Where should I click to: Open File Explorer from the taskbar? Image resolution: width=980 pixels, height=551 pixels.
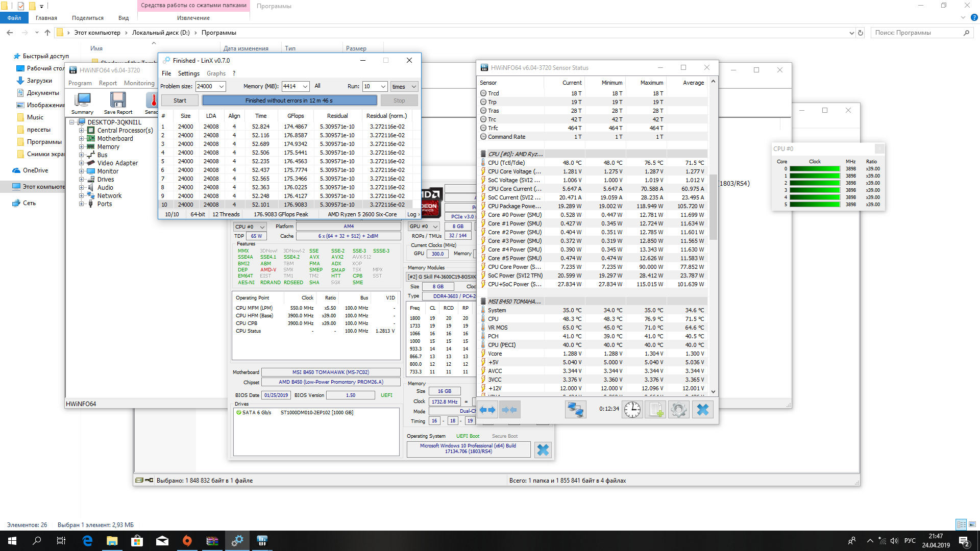point(112,541)
